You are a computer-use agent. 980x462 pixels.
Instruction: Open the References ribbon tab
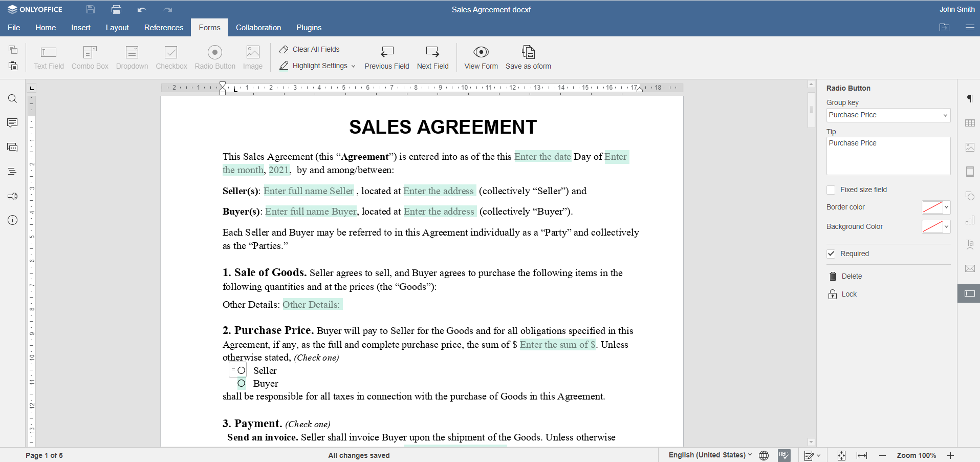[163, 27]
